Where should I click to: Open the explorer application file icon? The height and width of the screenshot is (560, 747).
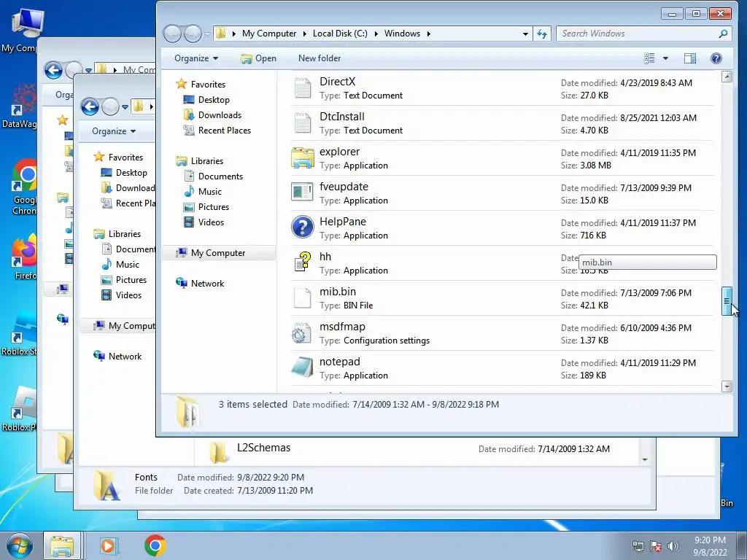[303, 158]
